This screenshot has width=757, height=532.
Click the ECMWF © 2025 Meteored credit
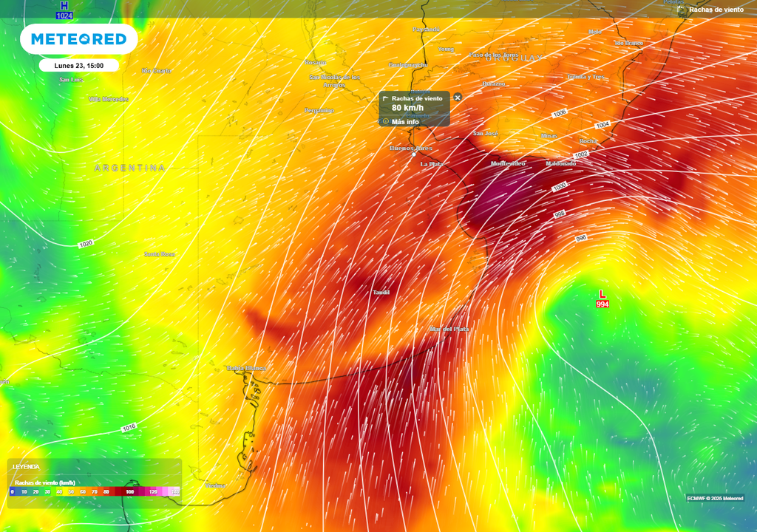pyautogui.click(x=714, y=498)
